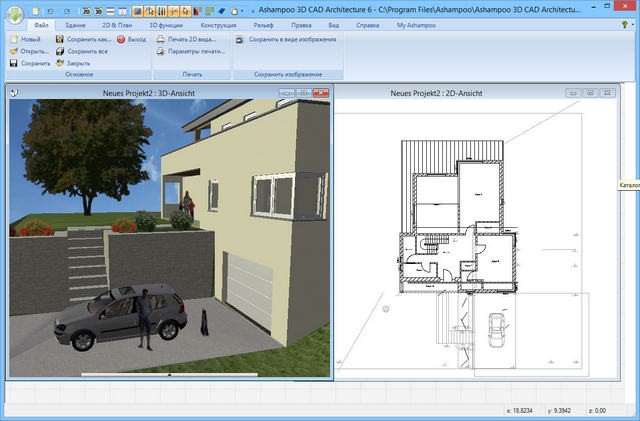Click the Redo arrow in quick access toolbar

tap(67, 11)
